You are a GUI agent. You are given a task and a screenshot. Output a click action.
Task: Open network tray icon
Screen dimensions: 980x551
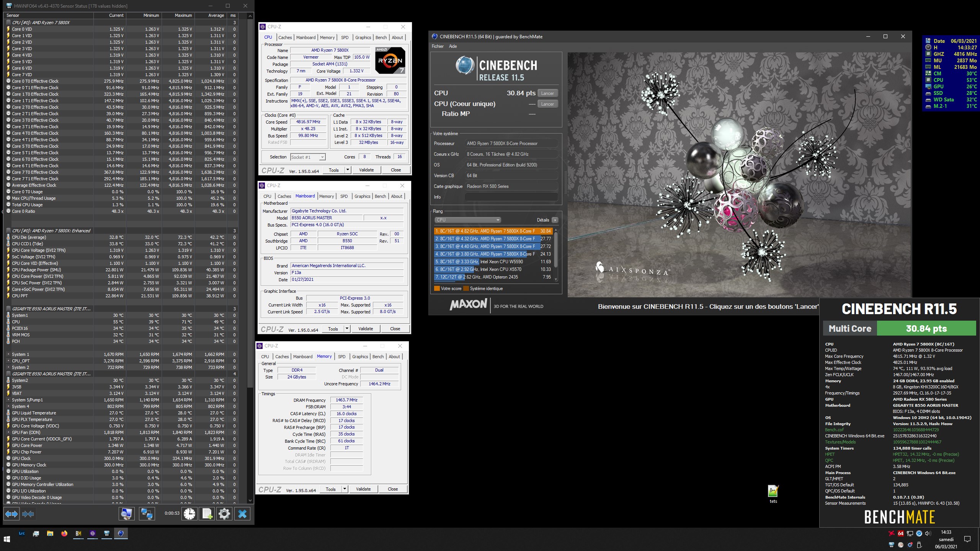pos(910,533)
